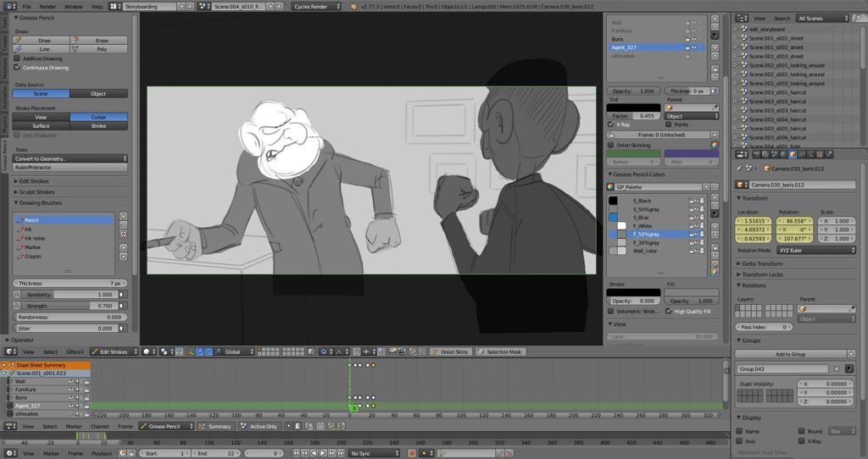The height and width of the screenshot is (459, 868).
Task: Click the Blender info editor icon
Action: (x=7, y=6)
